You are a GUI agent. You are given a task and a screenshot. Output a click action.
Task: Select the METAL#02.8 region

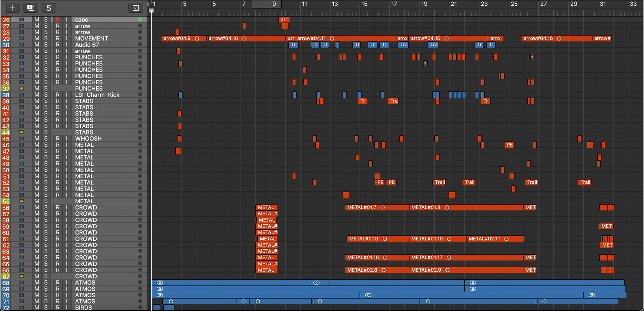coord(377,270)
